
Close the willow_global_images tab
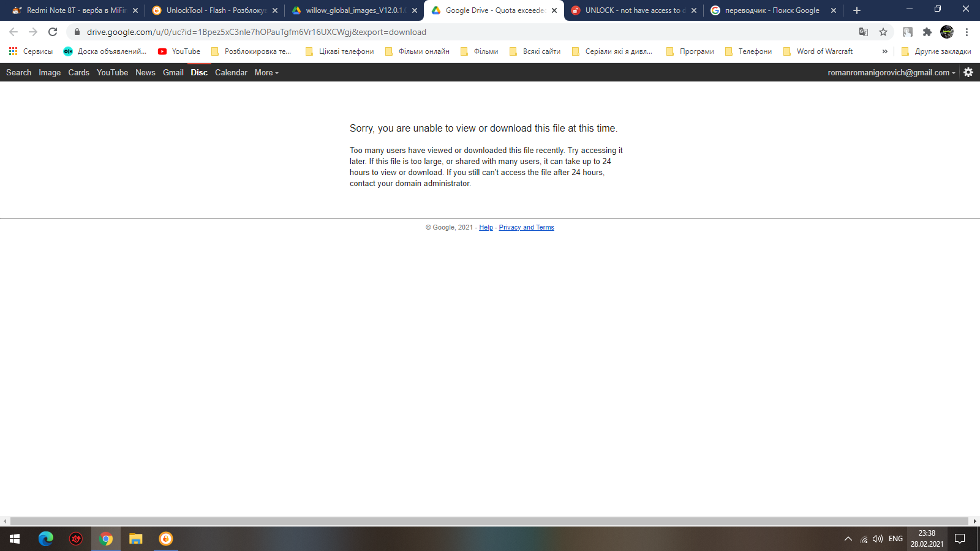(415, 10)
